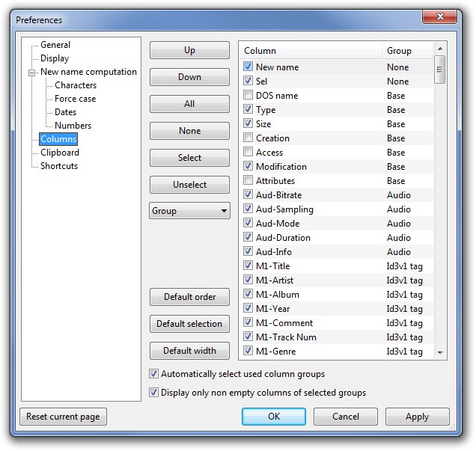Image resolution: width=476 pixels, height=451 pixels.
Task: Uncheck the New name column checkbox
Action: click(x=248, y=67)
